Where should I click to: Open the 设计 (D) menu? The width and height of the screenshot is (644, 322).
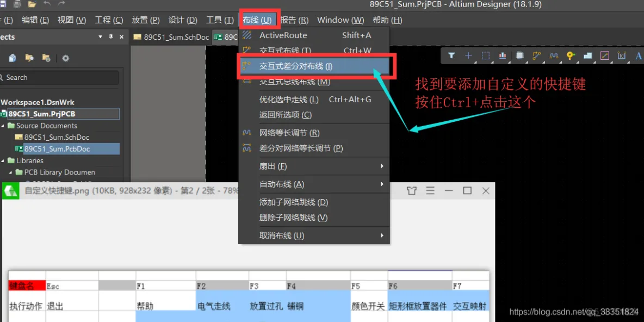point(183,20)
